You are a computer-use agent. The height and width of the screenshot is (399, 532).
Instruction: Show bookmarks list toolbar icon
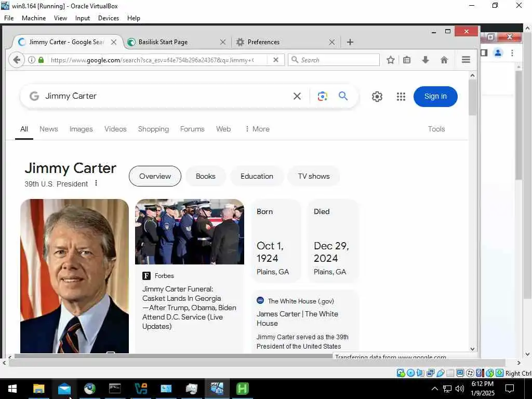(x=406, y=60)
